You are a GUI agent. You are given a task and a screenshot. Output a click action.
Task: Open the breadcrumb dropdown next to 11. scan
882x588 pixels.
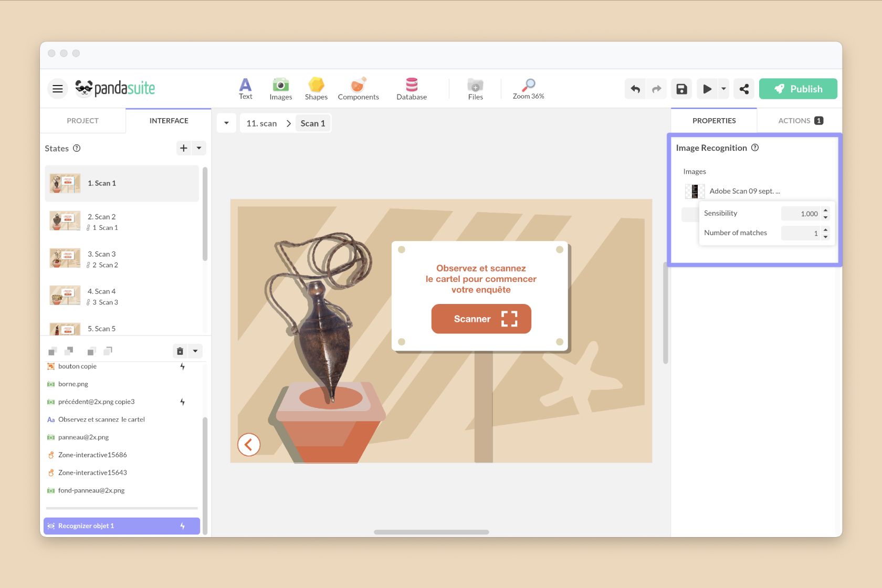[226, 123]
